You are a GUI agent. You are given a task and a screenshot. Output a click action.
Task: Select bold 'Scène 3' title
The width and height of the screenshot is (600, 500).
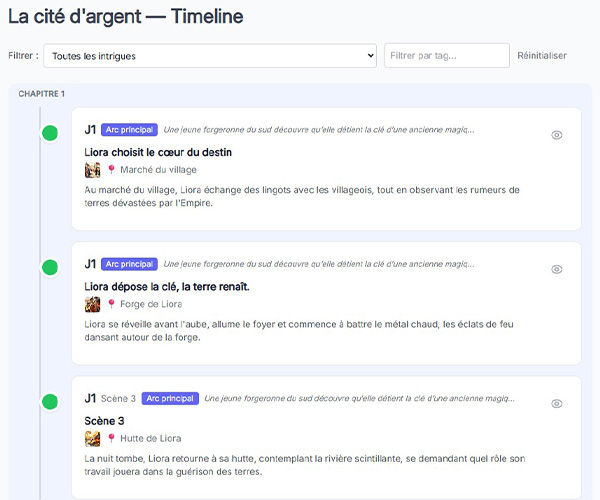104,421
